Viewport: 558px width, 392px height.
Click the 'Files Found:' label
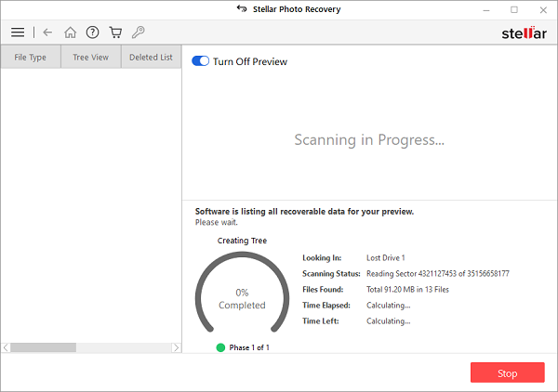pyautogui.click(x=323, y=290)
